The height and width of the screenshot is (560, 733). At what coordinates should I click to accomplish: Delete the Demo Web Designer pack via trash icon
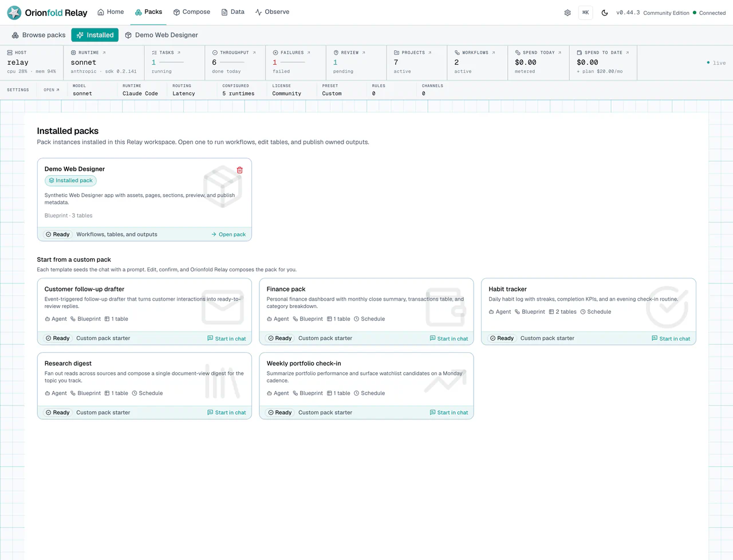coord(240,170)
